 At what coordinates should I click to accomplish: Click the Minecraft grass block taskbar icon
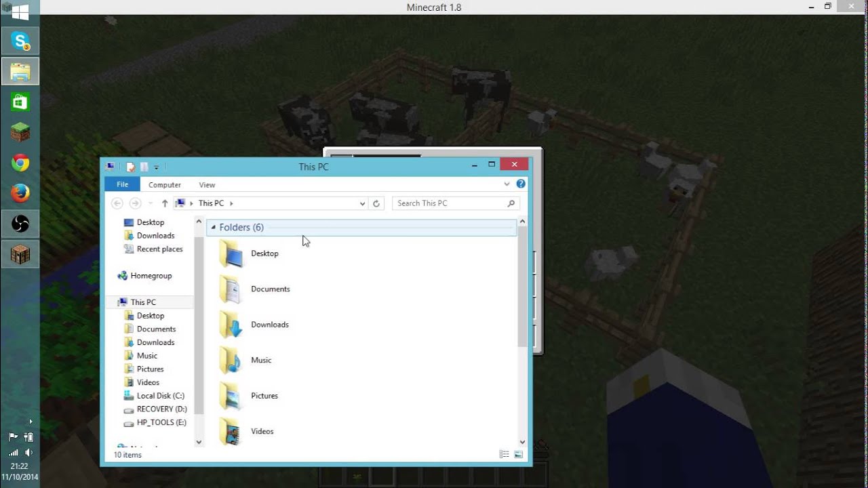click(20, 132)
